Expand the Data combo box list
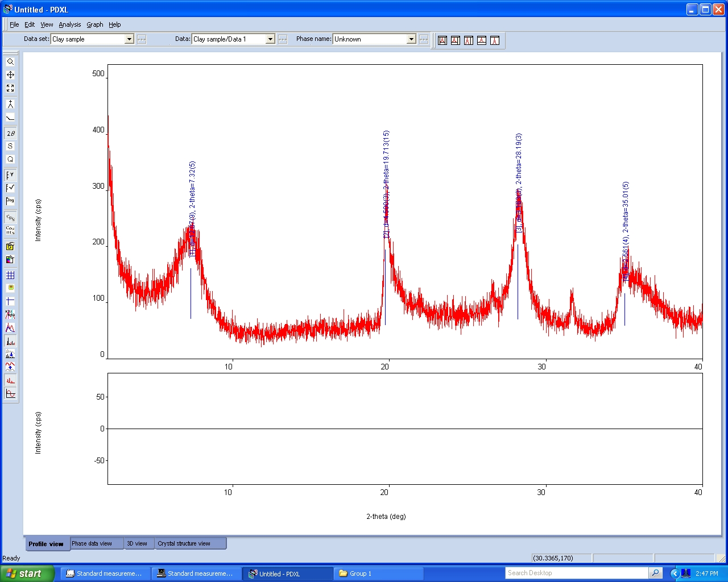 coord(270,39)
